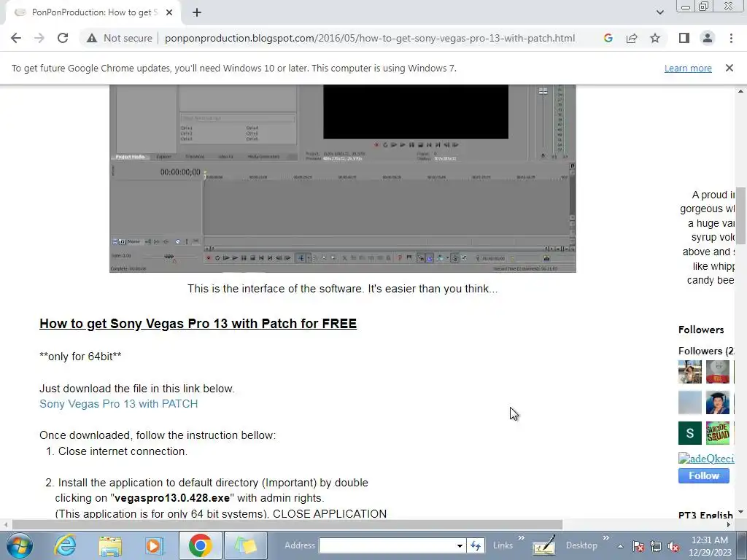Click the Follow button in sidebar
The height and width of the screenshot is (560, 747).
(x=704, y=475)
